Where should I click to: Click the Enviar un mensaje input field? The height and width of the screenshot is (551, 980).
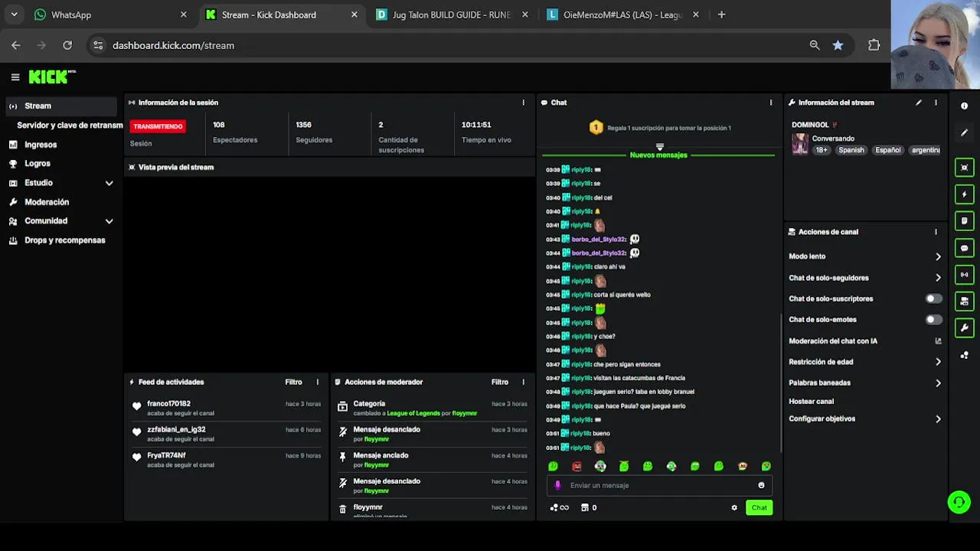click(659, 485)
